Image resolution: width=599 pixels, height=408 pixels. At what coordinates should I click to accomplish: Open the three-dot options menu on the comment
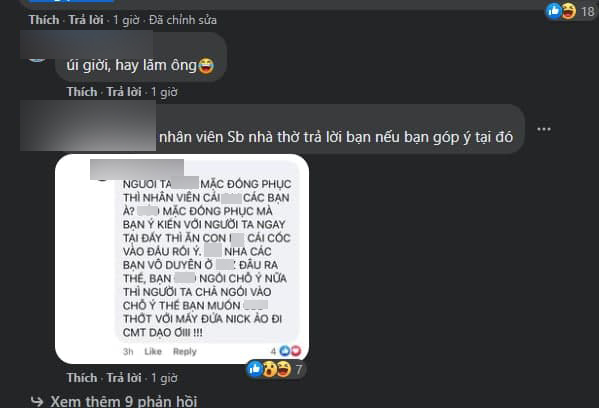pos(544,129)
